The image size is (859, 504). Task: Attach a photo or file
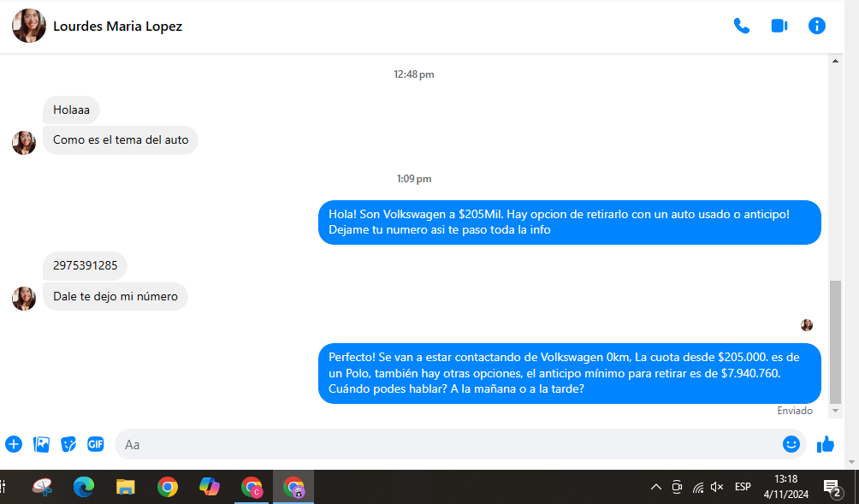[41, 444]
